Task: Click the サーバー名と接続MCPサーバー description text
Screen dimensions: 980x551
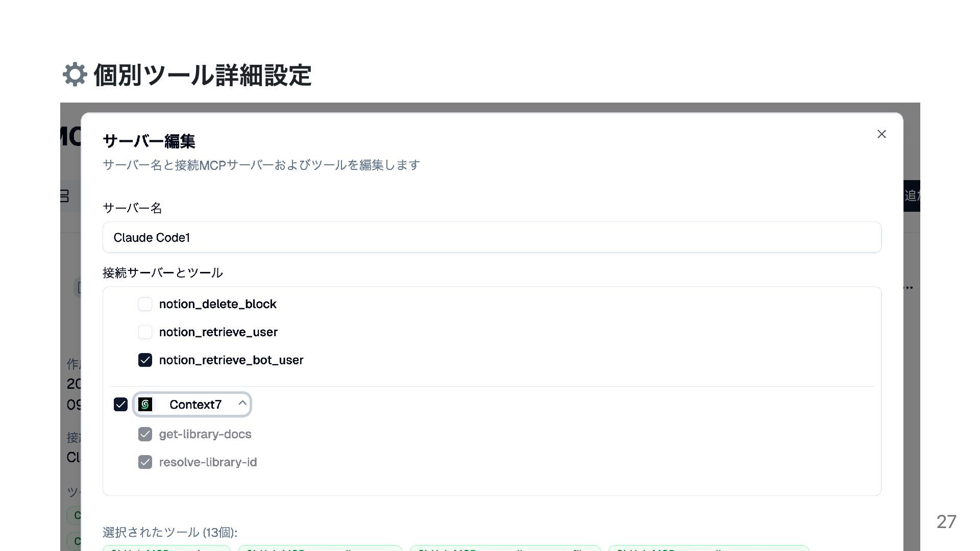Action: 261,165
